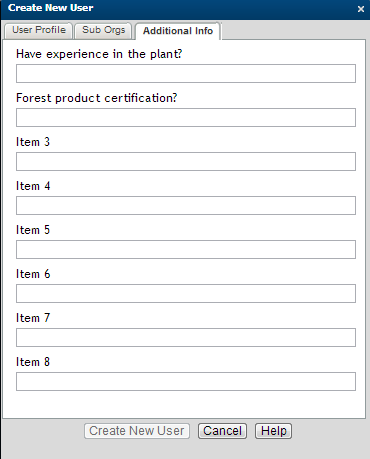
Task: Select the Item 8 text box
Action: point(186,381)
